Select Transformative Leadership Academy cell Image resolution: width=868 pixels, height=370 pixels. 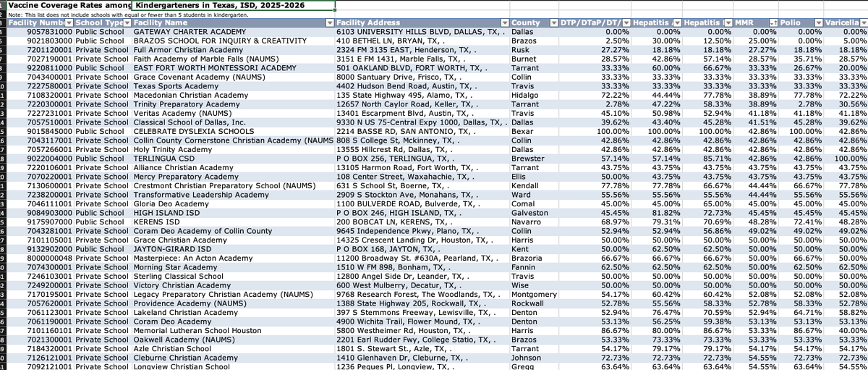(234, 195)
